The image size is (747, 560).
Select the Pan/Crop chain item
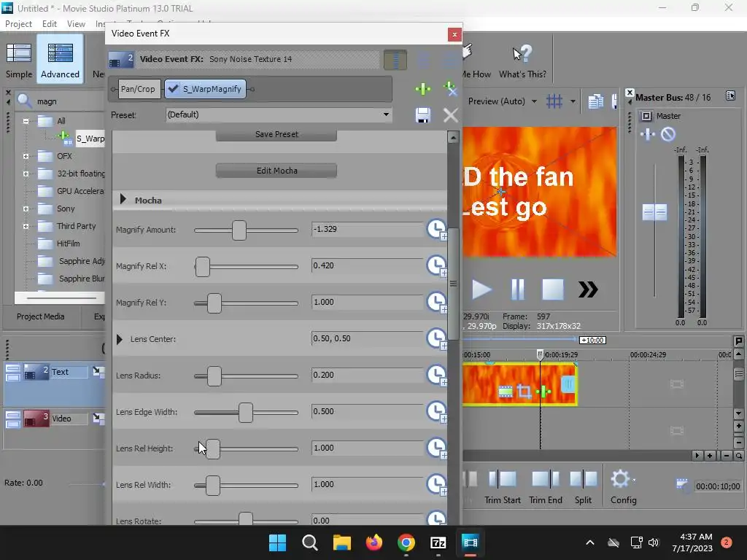point(138,89)
